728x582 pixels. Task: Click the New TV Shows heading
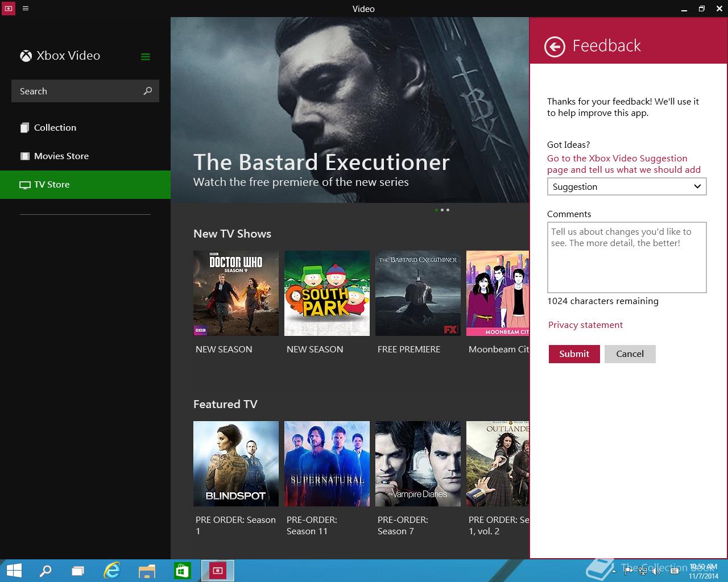click(232, 234)
